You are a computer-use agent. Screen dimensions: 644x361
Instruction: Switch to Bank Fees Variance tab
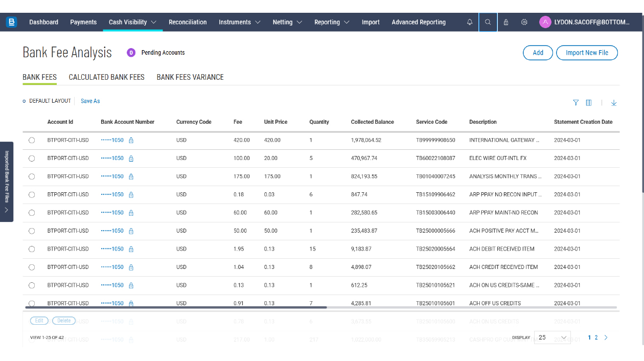(190, 77)
